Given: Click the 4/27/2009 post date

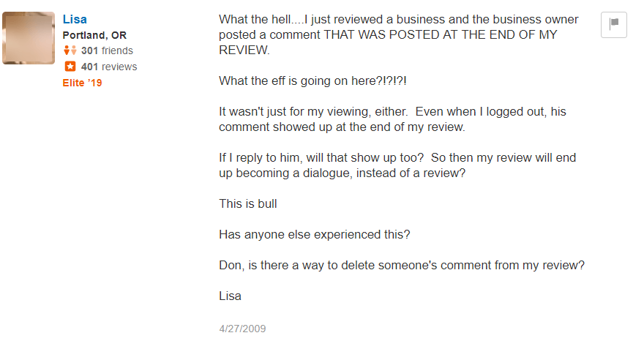Looking at the screenshot, I should pos(242,329).
